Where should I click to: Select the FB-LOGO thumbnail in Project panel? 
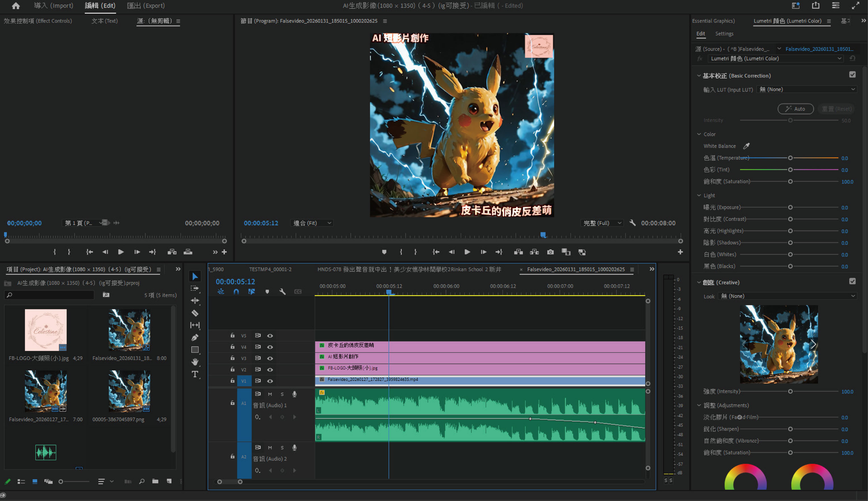(x=46, y=330)
